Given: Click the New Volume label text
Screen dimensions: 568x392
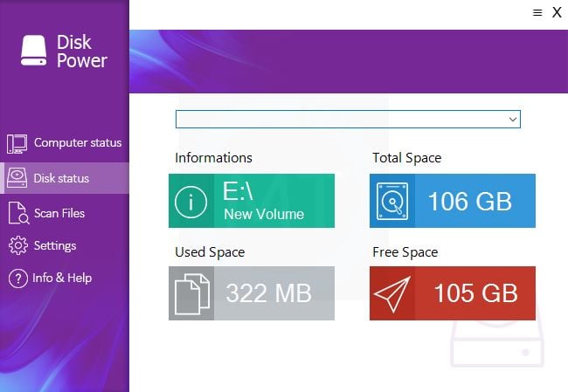Looking at the screenshot, I should click(x=264, y=214).
